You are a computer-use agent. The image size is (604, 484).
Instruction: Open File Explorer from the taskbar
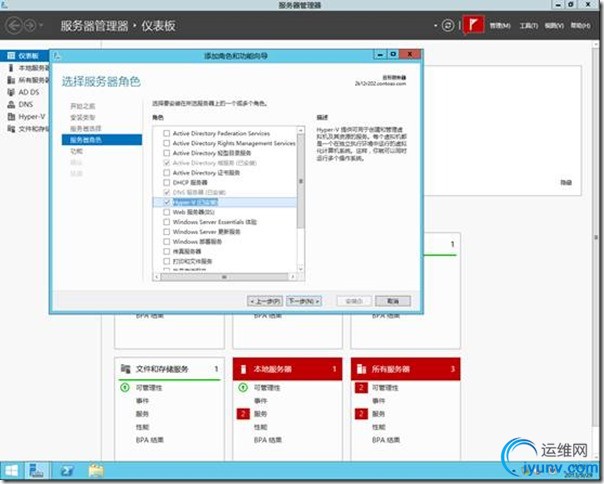96,471
